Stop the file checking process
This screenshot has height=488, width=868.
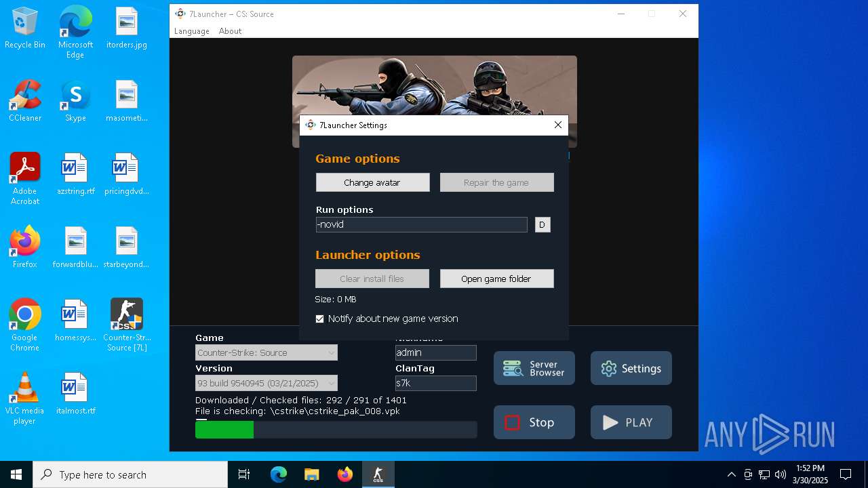pos(534,422)
